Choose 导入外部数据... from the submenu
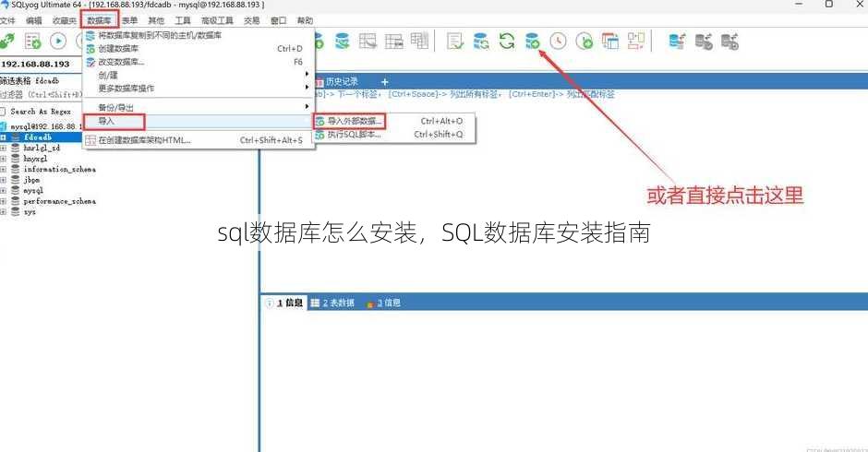This screenshot has width=868, height=452. click(x=394, y=121)
